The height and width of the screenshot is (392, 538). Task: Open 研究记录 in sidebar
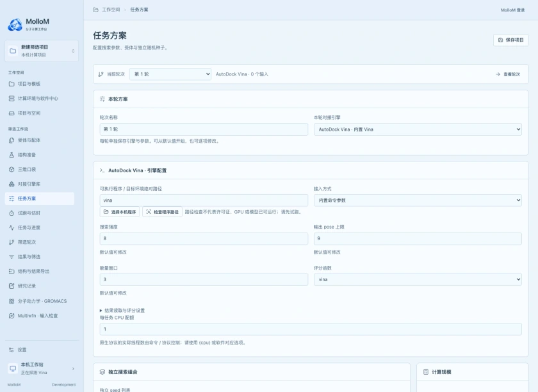point(40,286)
